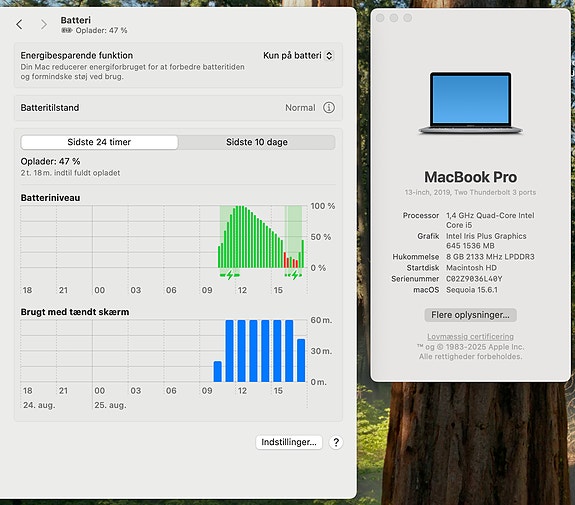Click the Flere oplysninger… button
575x505 pixels.
470,315
